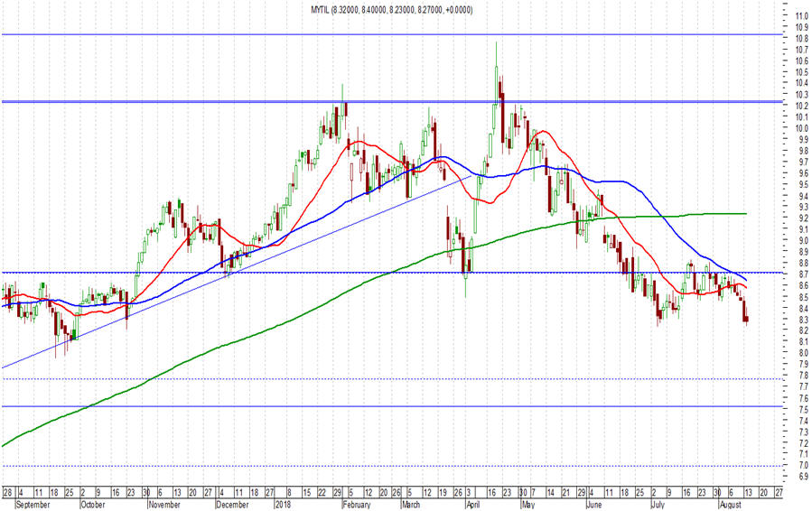
Task: Click the 9.8 price axis value
Action: point(804,151)
